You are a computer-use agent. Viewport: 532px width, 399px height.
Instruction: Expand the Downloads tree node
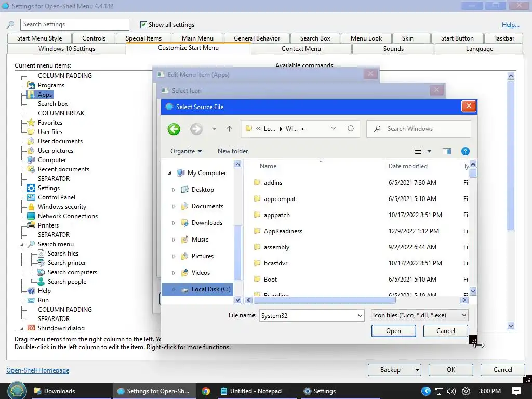[174, 223]
